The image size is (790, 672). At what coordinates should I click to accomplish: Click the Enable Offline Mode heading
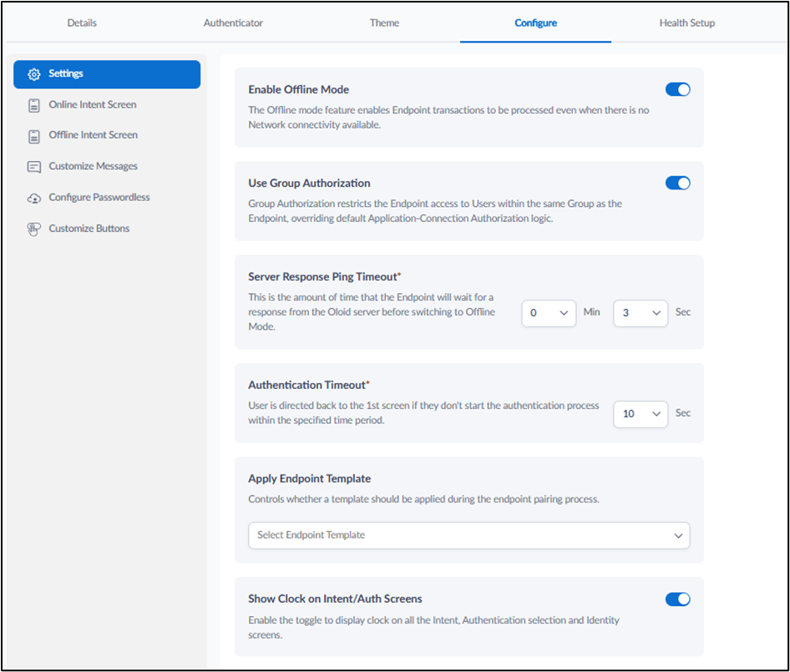tap(298, 89)
